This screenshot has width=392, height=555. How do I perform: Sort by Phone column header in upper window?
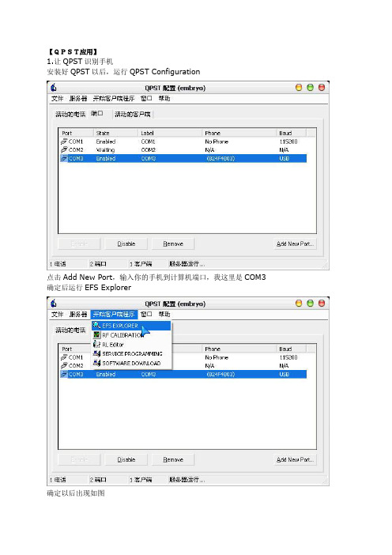pos(239,133)
